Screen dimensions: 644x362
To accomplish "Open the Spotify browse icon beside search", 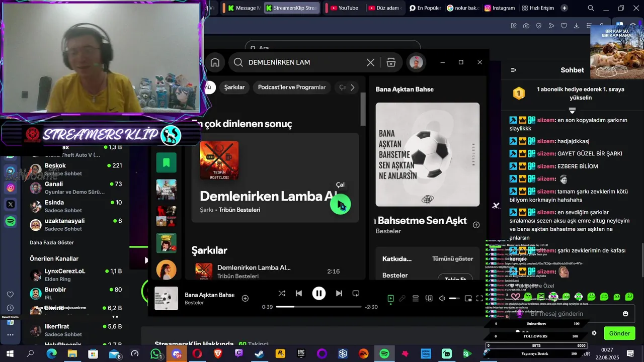I will click(x=391, y=62).
